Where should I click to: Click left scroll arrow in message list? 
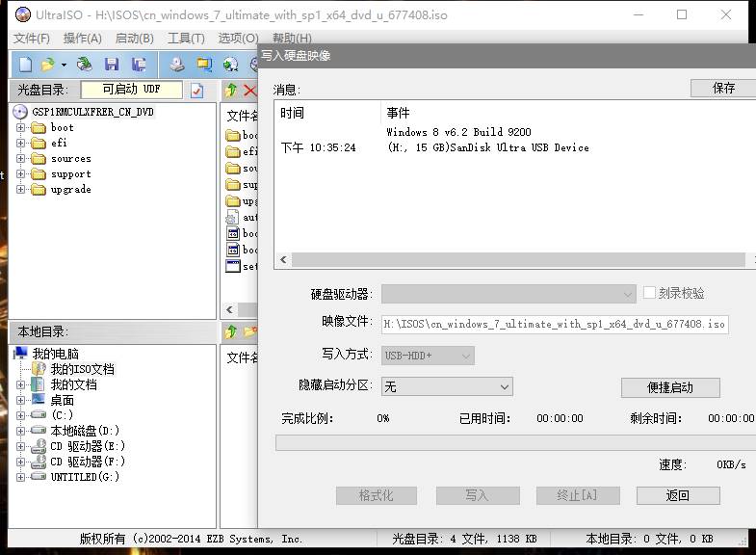[283, 260]
